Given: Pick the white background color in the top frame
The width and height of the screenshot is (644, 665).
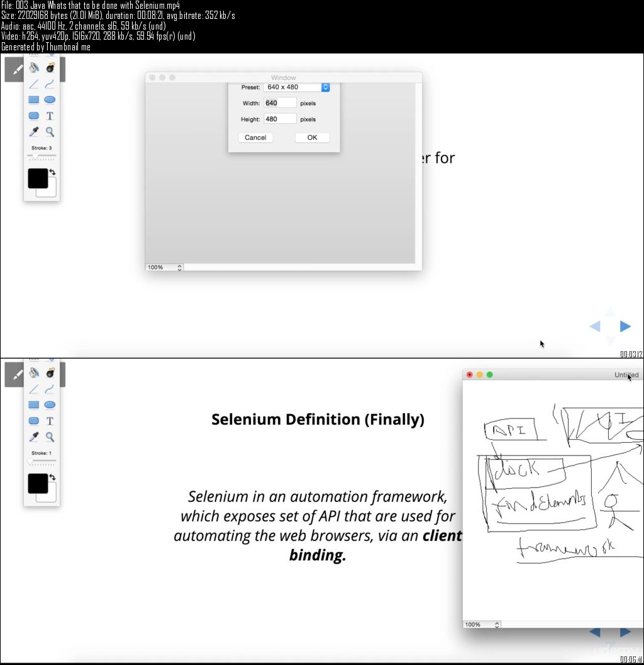Looking at the screenshot, I should pos(52,192).
